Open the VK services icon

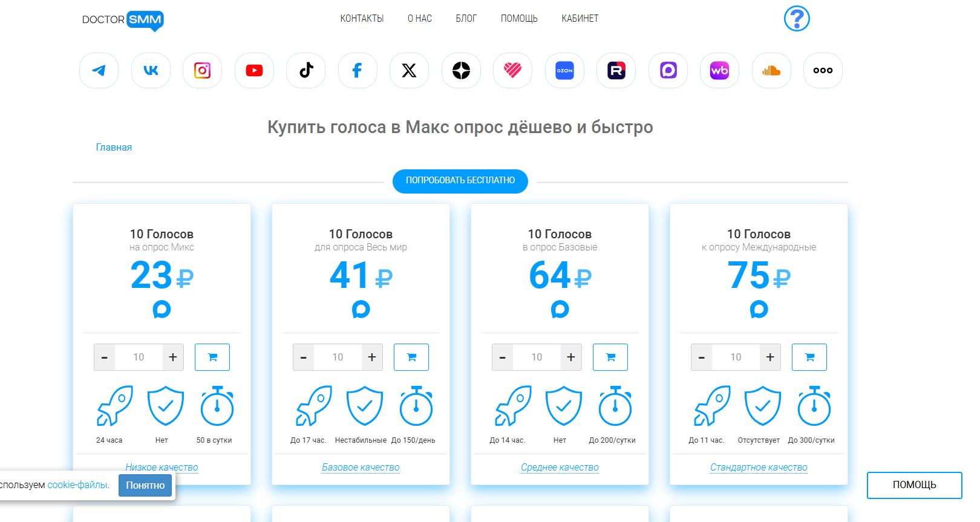[x=151, y=71]
